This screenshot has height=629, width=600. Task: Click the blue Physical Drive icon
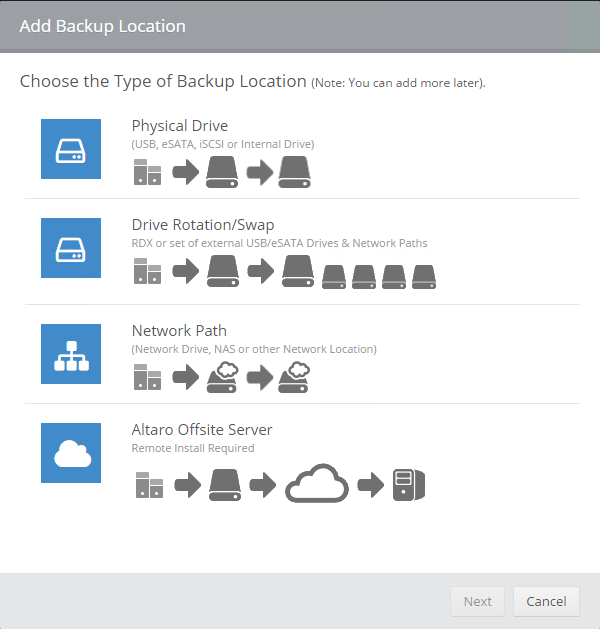coord(71,149)
